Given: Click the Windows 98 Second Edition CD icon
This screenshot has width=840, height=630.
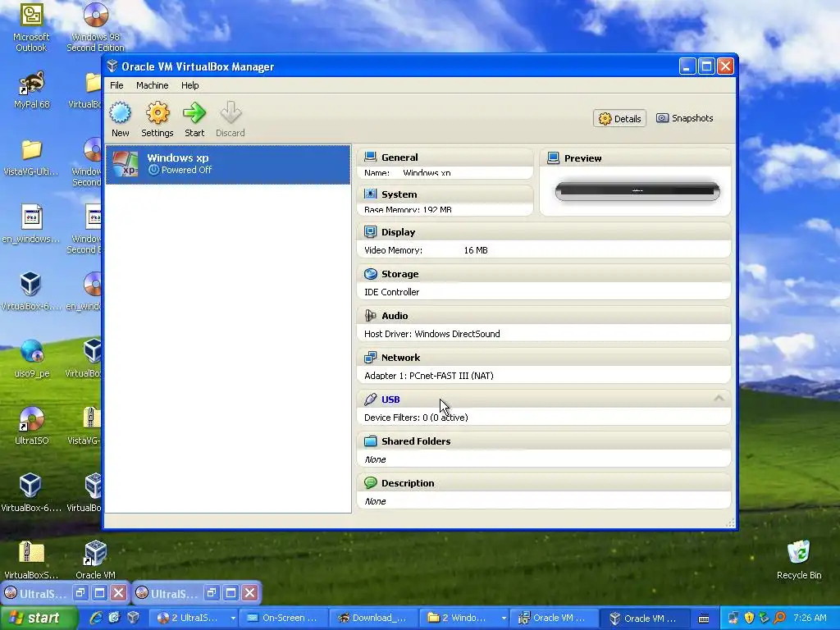Looking at the screenshot, I should pos(96,16).
